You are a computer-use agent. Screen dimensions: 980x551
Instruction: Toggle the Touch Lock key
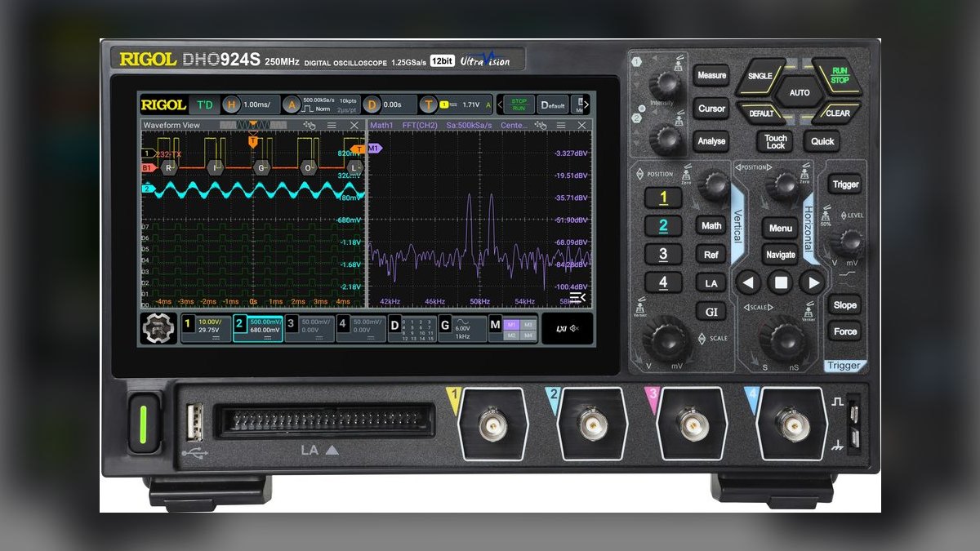click(x=776, y=141)
